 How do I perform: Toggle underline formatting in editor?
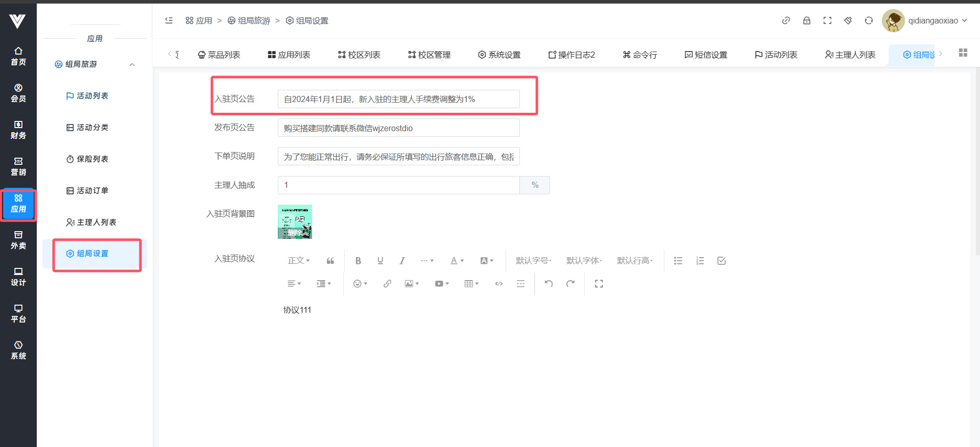[x=380, y=261]
